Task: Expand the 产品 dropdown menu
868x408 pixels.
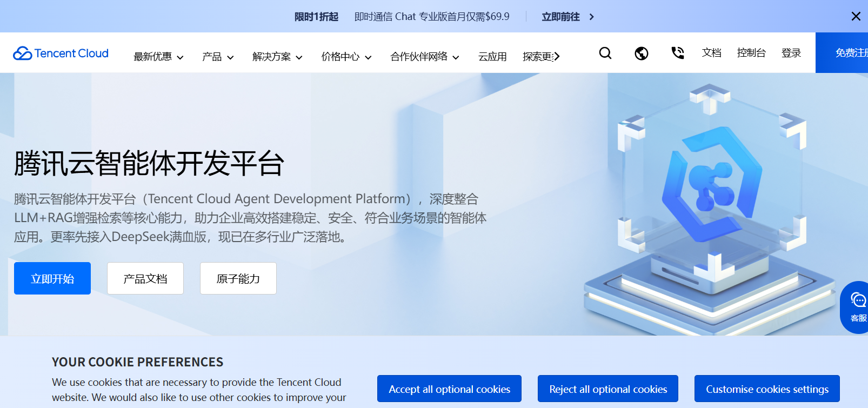Action: 218,57
